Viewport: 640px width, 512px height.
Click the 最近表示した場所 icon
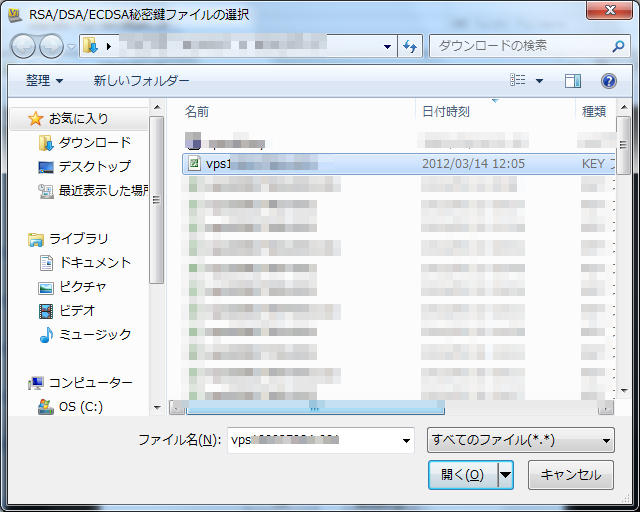46,191
